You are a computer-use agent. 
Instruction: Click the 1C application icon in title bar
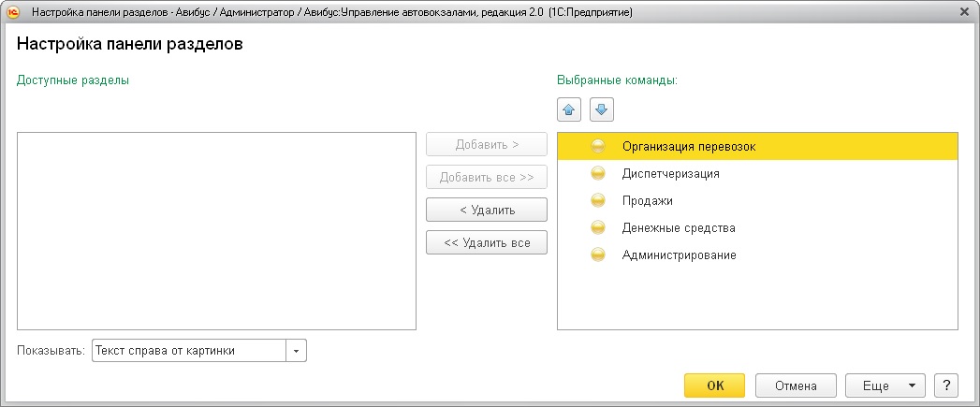14,12
